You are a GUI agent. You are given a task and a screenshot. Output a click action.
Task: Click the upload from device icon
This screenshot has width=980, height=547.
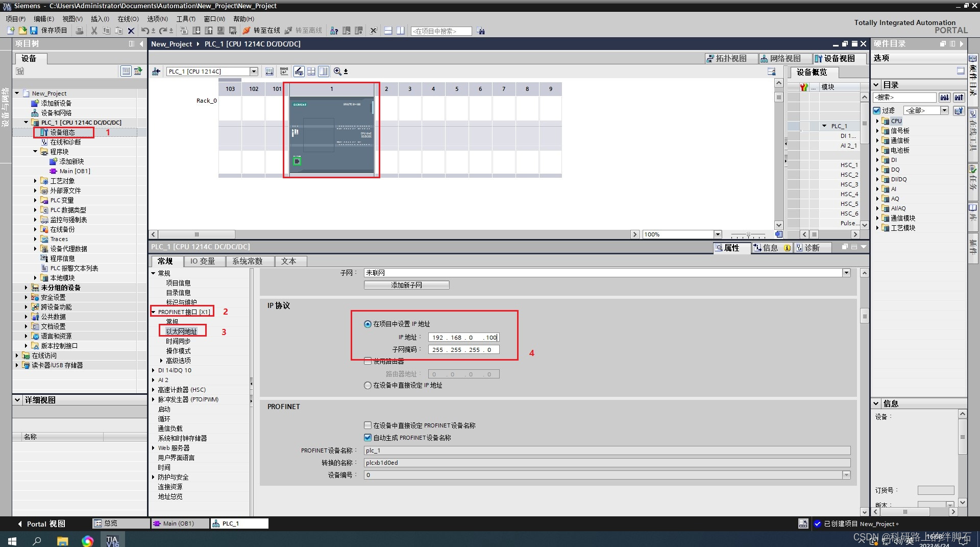209,31
